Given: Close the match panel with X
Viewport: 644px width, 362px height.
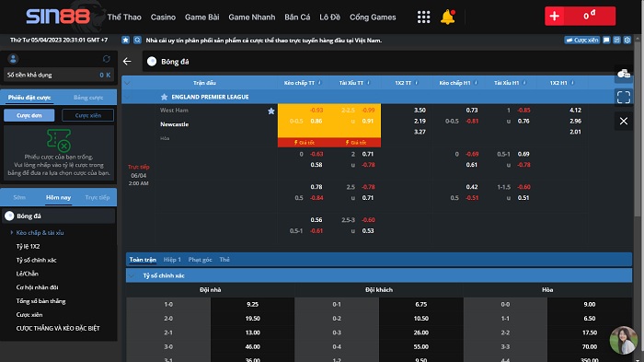Looking at the screenshot, I should [x=624, y=121].
